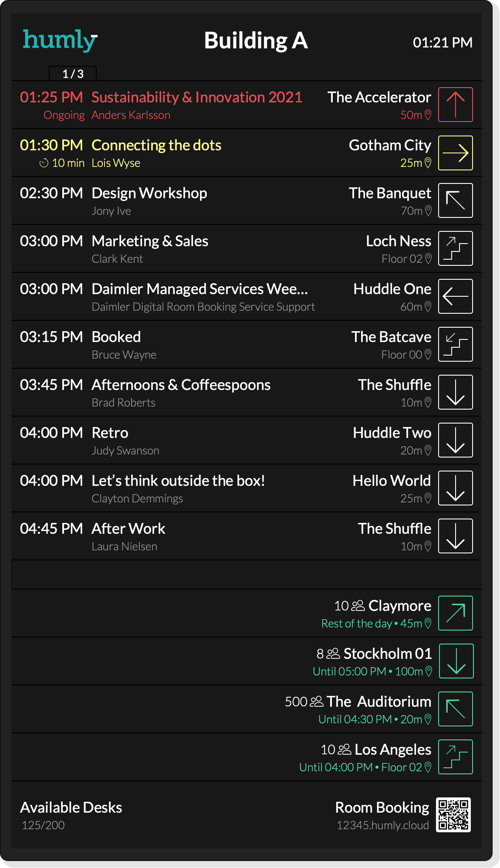Click the Available Desks label
Image resolution: width=500 pixels, height=868 pixels.
(x=71, y=807)
